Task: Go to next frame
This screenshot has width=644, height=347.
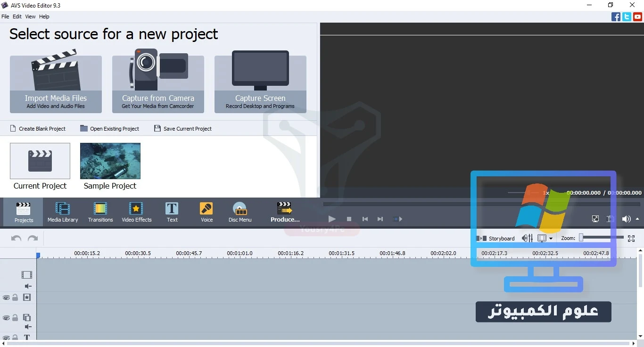Action: coord(380,219)
